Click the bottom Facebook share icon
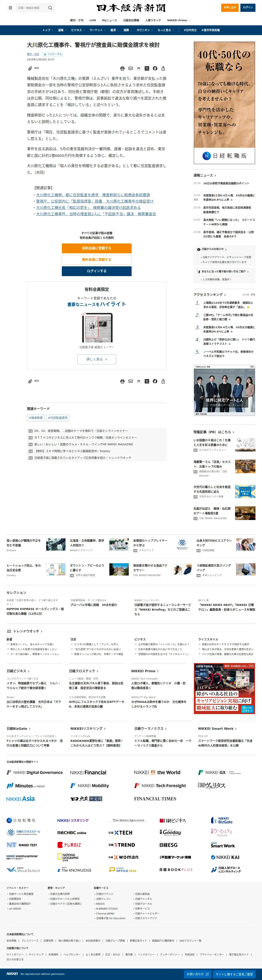 pos(155,381)
